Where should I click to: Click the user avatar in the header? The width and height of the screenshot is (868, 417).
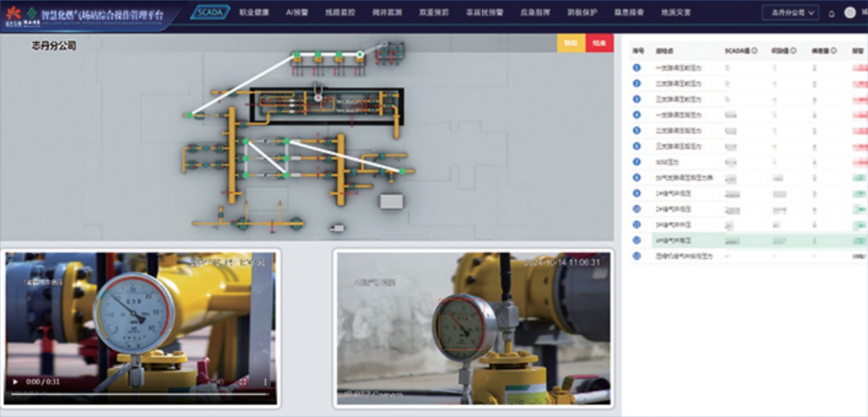tap(849, 13)
